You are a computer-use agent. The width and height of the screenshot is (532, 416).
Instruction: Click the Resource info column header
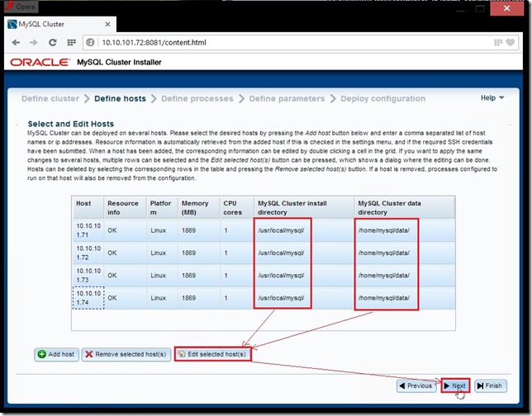(x=126, y=207)
